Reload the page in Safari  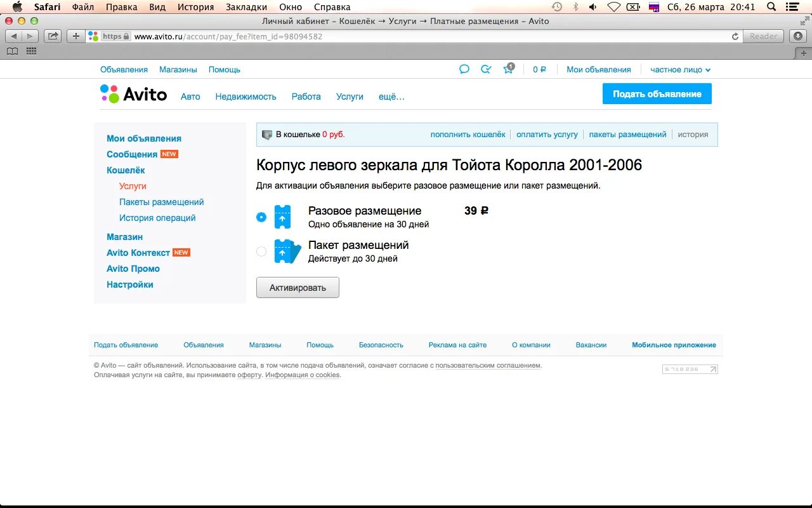(735, 36)
